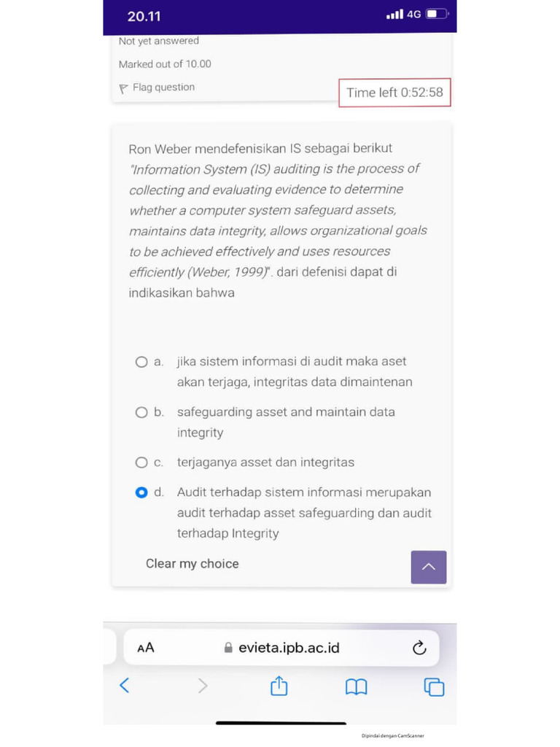Open the AA reader text options
Screen dimensions: 560x747
pos(146,648)
